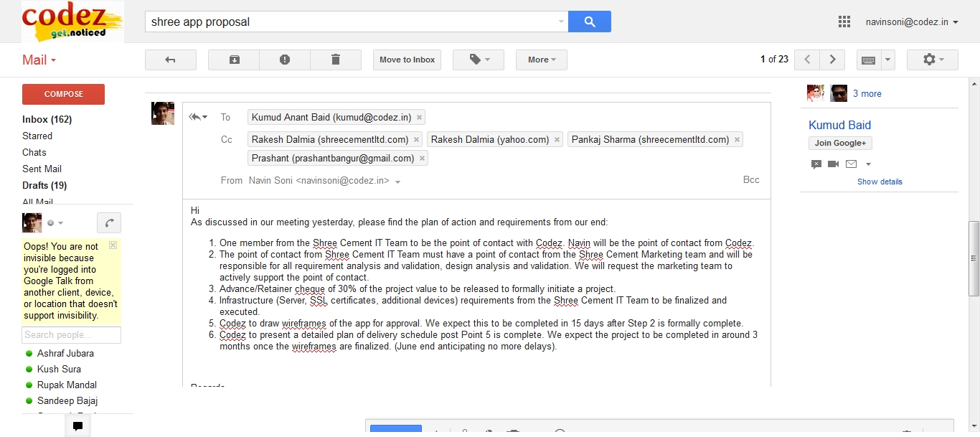Show details for Kumud Baid
The width and height of the screenshot is (980, 437).
coord(880,182)
